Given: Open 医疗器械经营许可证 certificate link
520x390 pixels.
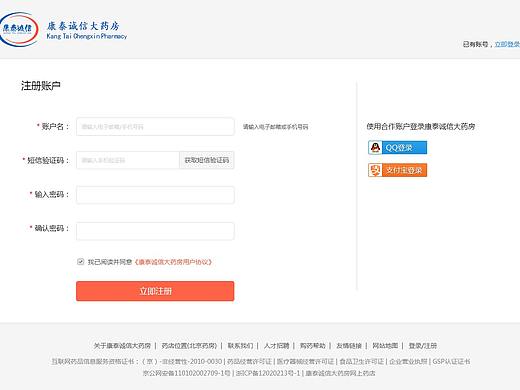Looking at the screenshot, I should pyautogui.click(x=305, y=361).
